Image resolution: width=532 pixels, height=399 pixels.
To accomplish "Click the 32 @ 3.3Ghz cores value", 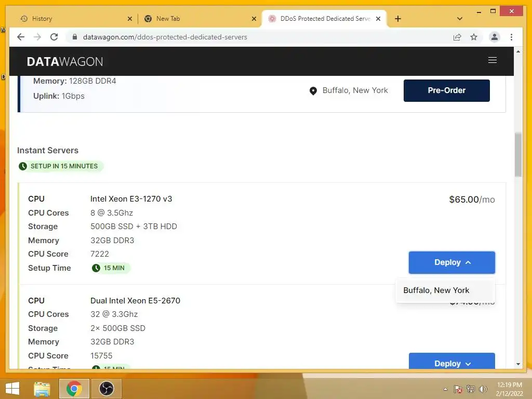I will point(114,314).
